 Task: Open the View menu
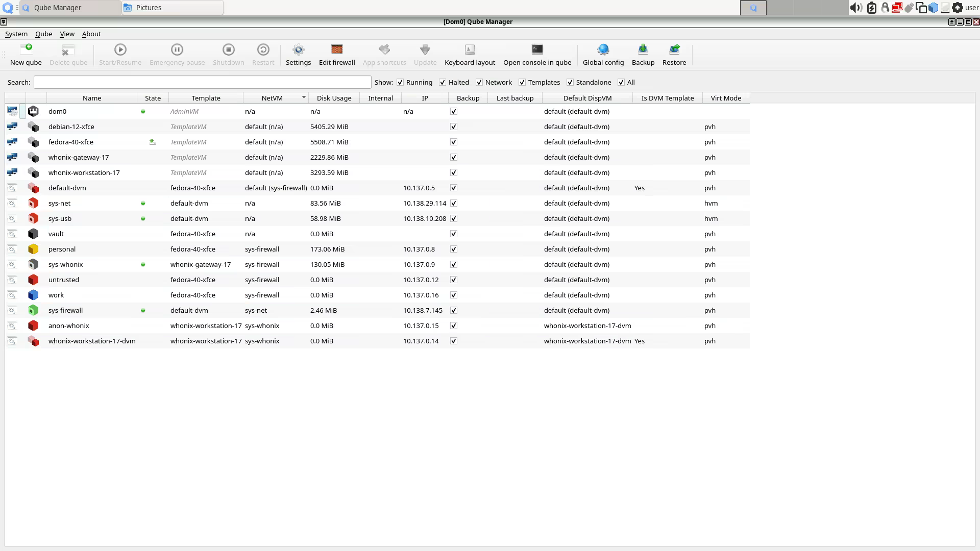click(x=67, y=34)
